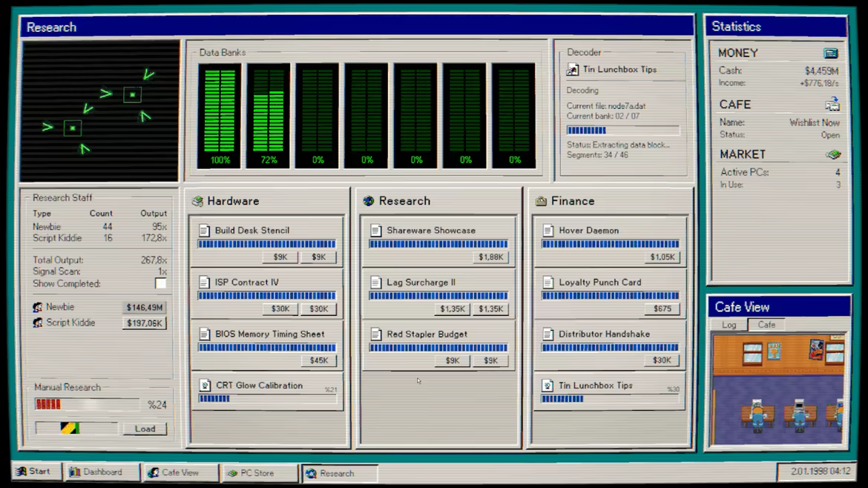Viewport: 868px width, 488px height.
Task: Click the Current file: node7a.dat text
Action: 606,106
